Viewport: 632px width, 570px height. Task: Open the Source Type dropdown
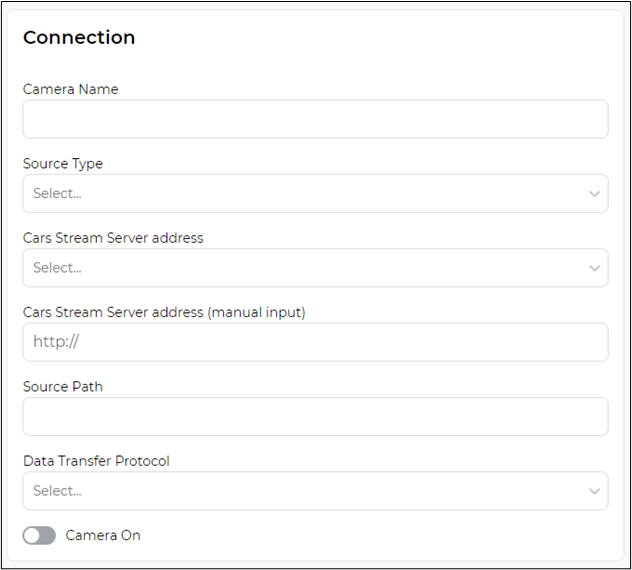point(315,193)
